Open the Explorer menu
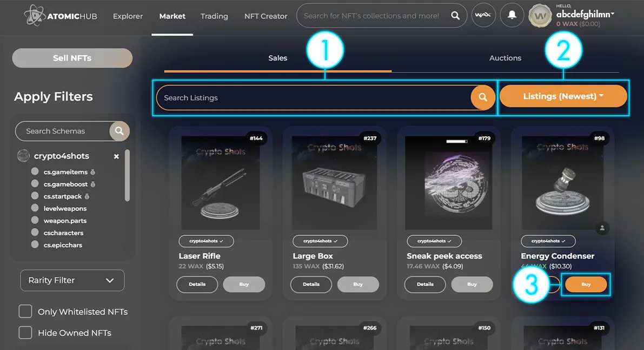This screenshot has width=644, height=350. 128,16
